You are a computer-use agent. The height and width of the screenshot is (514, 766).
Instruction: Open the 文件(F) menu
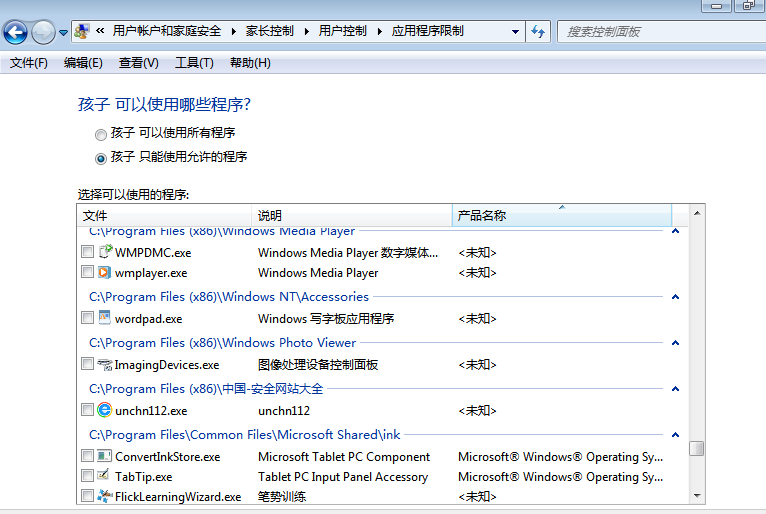pos(29,63)
